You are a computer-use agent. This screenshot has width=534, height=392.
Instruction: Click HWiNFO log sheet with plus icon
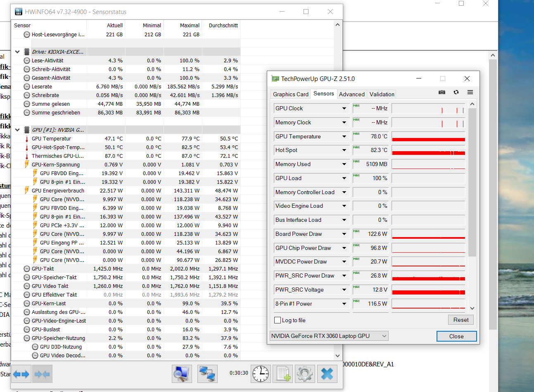click(x=283, y=374)
